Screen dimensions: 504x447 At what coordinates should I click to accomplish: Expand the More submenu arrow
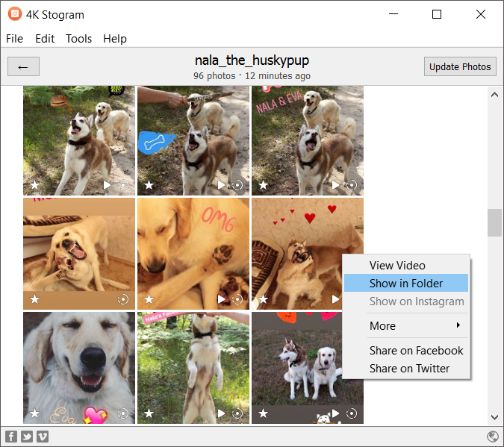pos(458,325)
